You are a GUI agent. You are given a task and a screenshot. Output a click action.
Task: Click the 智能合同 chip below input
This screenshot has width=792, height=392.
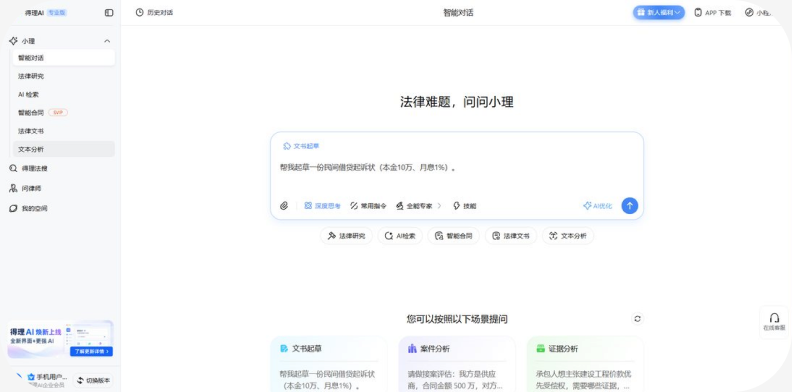tap(454, 236)
